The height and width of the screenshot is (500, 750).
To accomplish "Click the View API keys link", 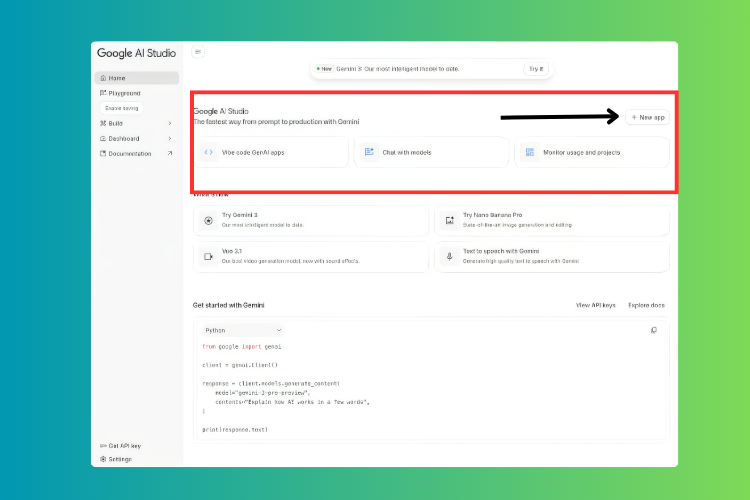I will coord(596,305).
